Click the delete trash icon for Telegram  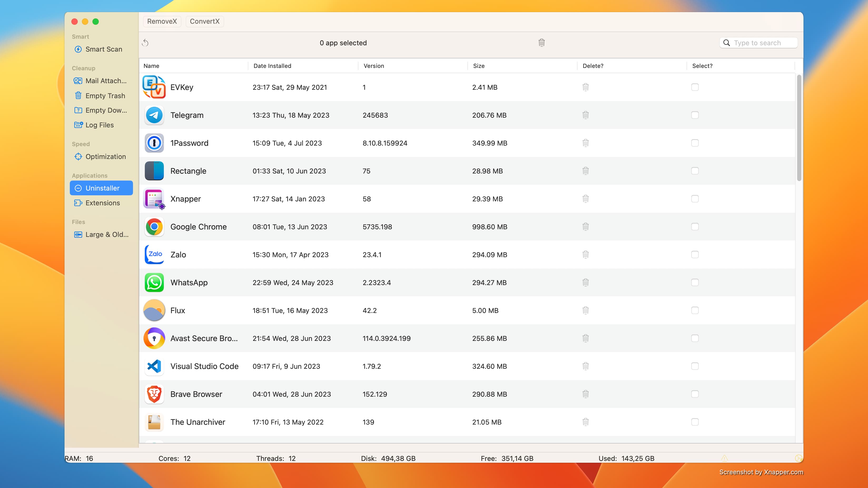point(586,115)
